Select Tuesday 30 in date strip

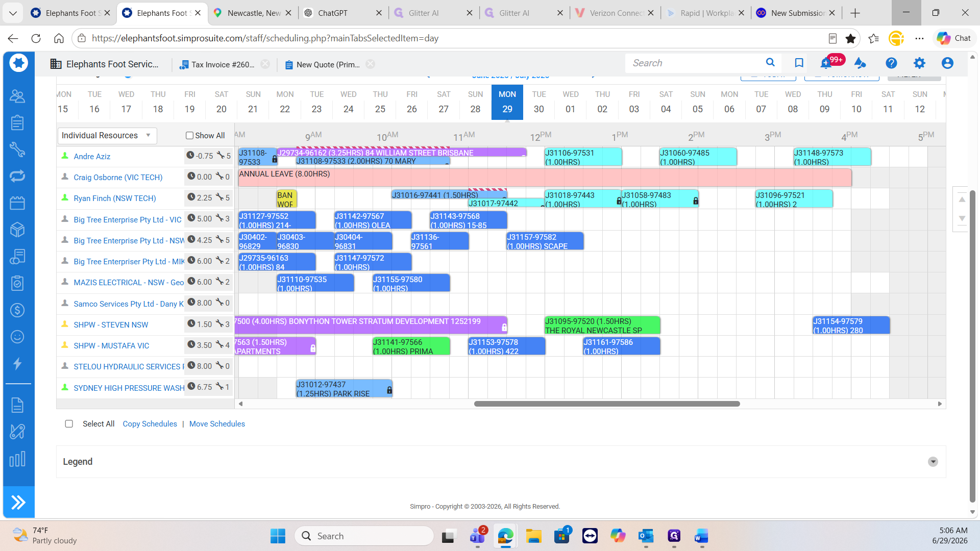539,102
